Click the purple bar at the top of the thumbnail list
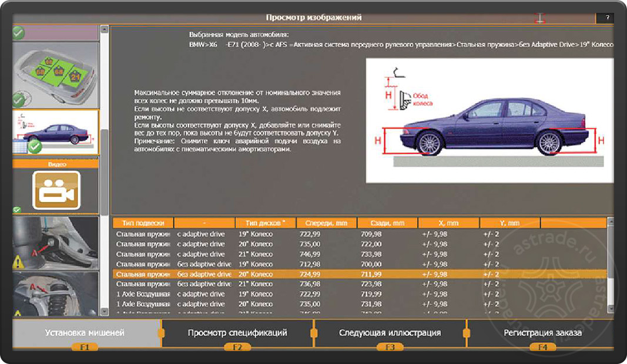The height and width of the screenshot is (364, 627). click(x=56, y=33)
